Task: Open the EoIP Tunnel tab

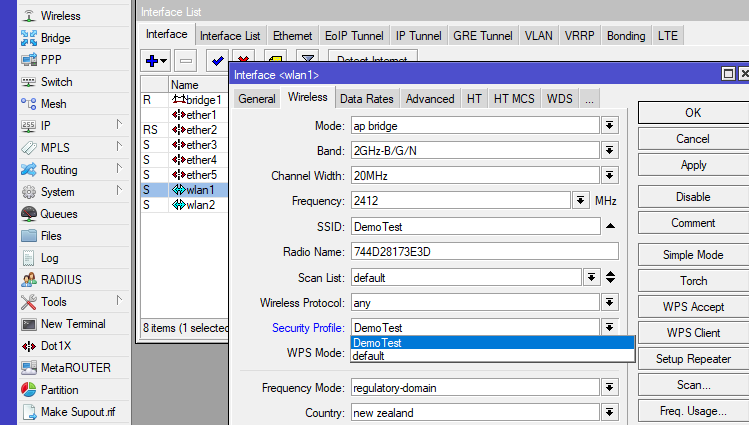Action: click(354, 35)
